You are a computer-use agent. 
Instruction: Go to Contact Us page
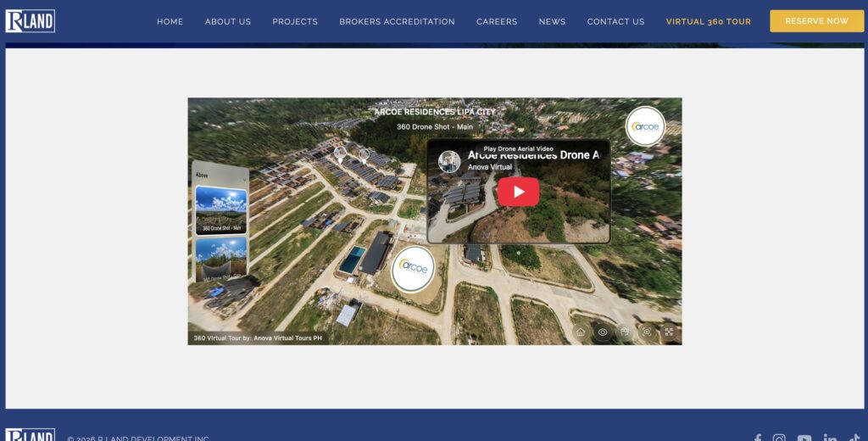point(615,21)
